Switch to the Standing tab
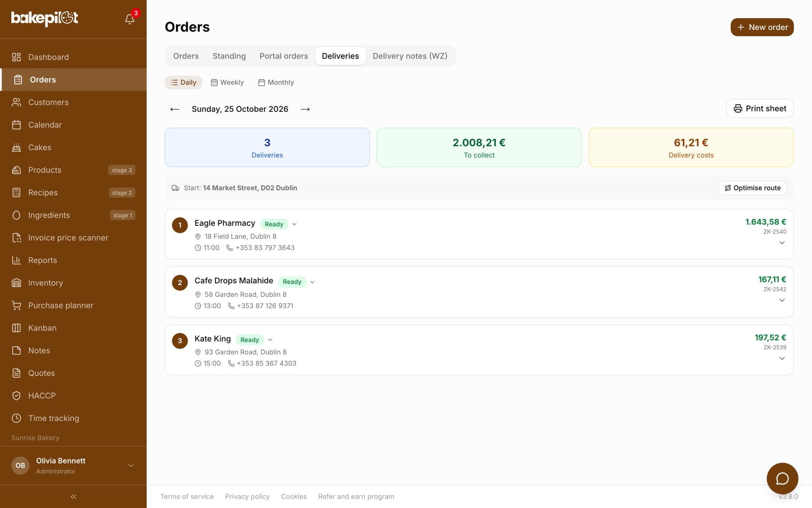 [229, 56]
